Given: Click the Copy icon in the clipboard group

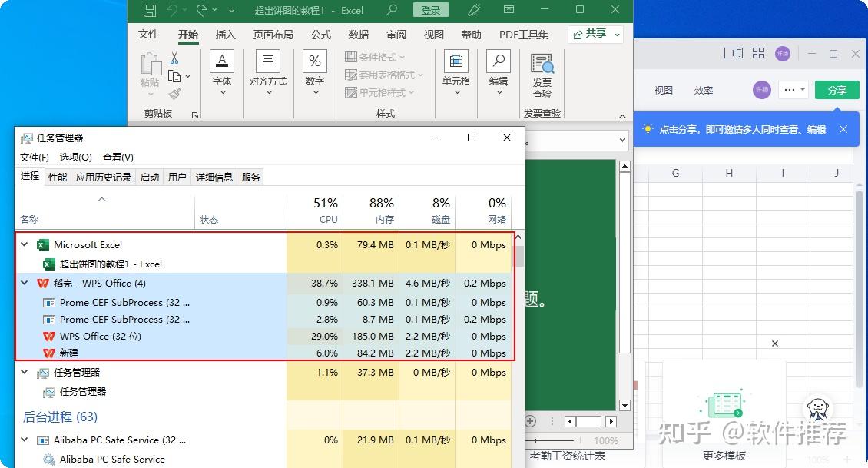Looking at the screenshot, I should pyautogui.click(x=174, y=76).
